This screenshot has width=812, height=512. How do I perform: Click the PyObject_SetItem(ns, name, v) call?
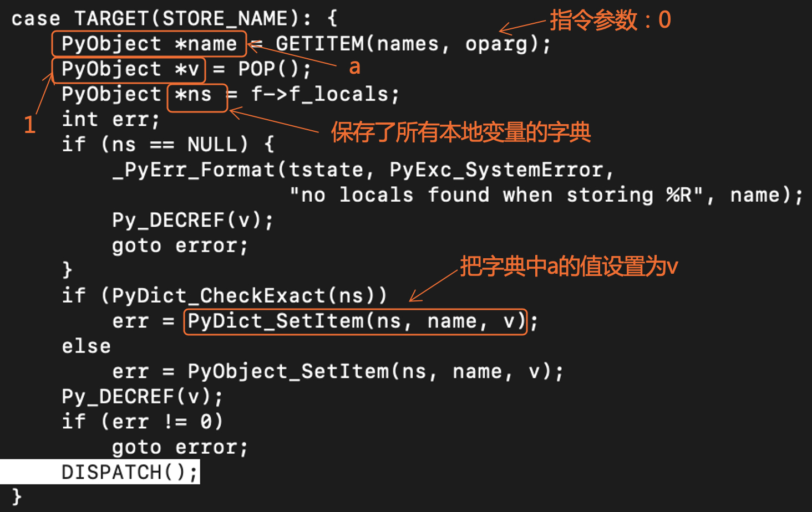tap(375, 372)
